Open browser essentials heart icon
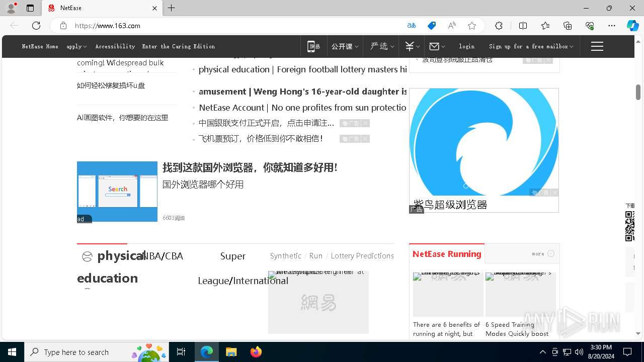Viewport: 644px width, 362px height. [590, 26]
